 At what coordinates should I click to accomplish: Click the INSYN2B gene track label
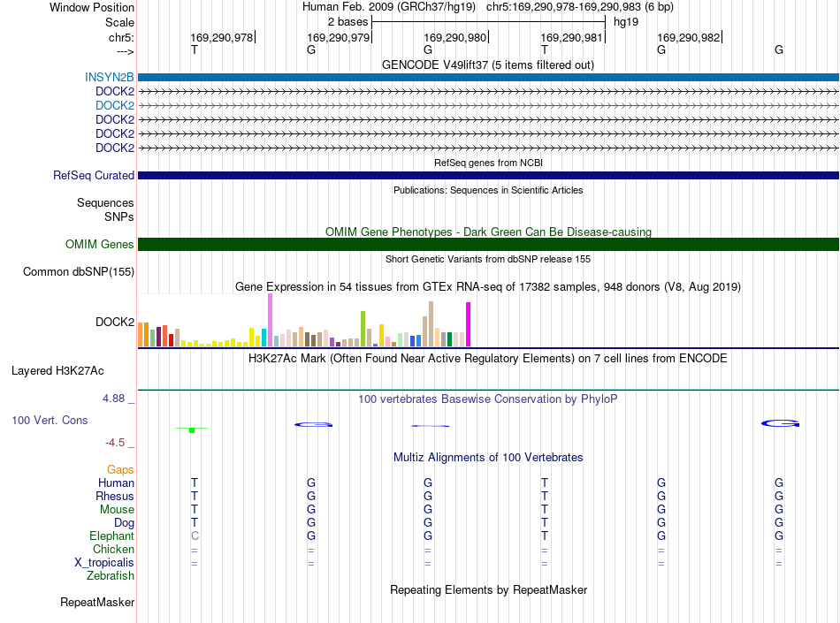tap(110, 77)
